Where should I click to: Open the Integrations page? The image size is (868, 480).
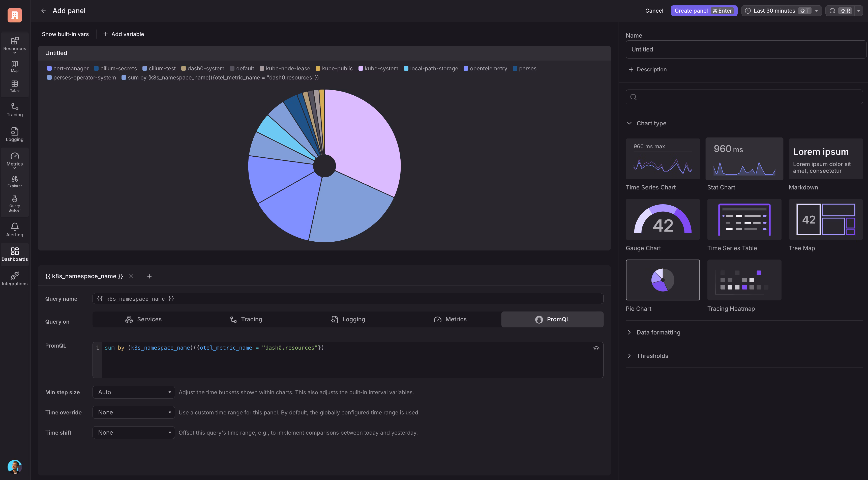pos(14,278)
